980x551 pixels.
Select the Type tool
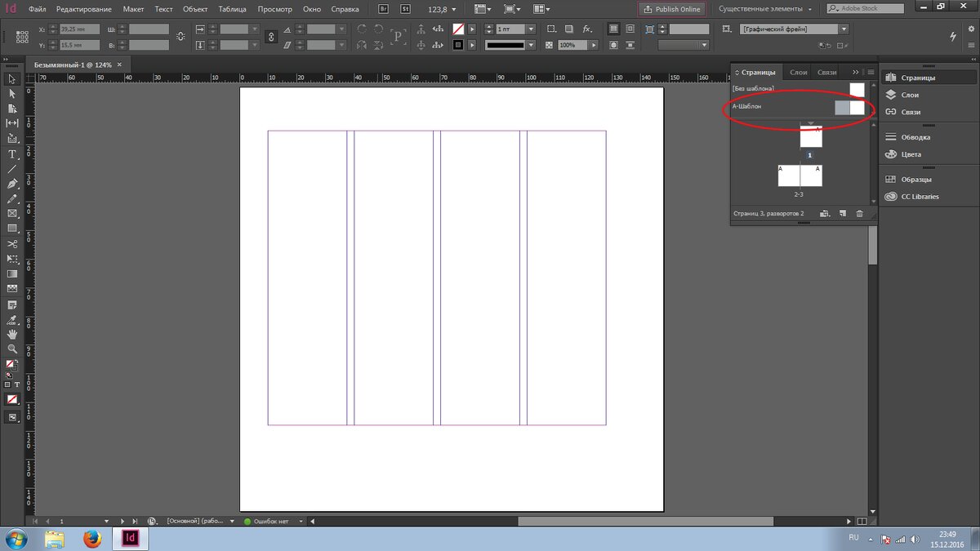12,154
